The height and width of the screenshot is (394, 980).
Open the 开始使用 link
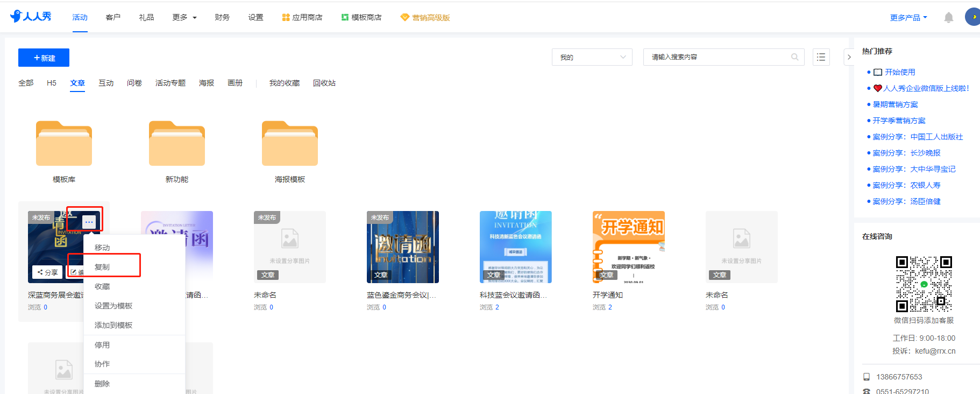[x=900, y=72]
